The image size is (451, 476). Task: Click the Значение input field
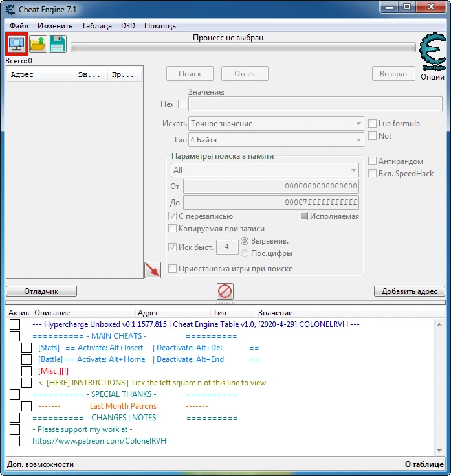point(315,104)
